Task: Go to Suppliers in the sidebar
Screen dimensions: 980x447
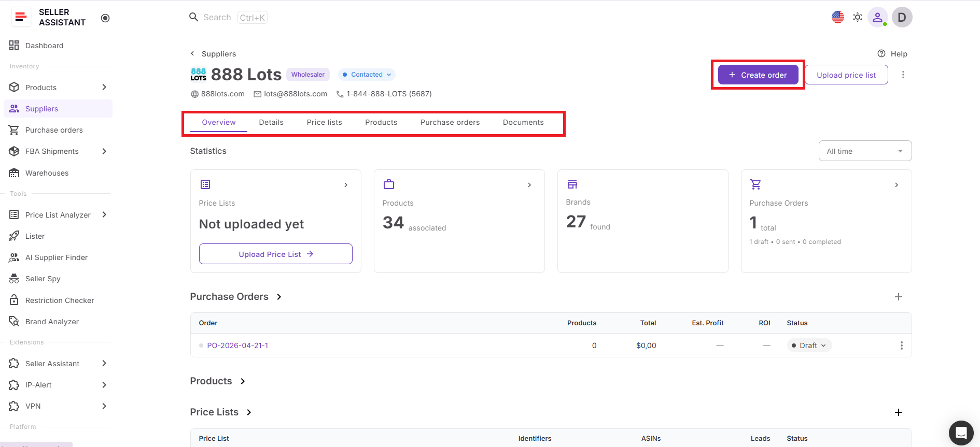Action: pyautogui.click(x=58, y=109)
